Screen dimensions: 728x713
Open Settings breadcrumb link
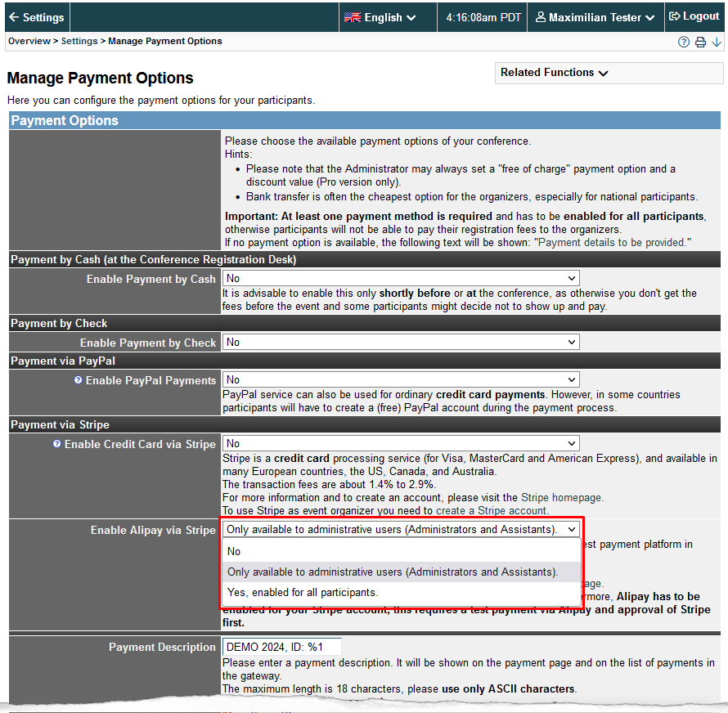(79, 42)
